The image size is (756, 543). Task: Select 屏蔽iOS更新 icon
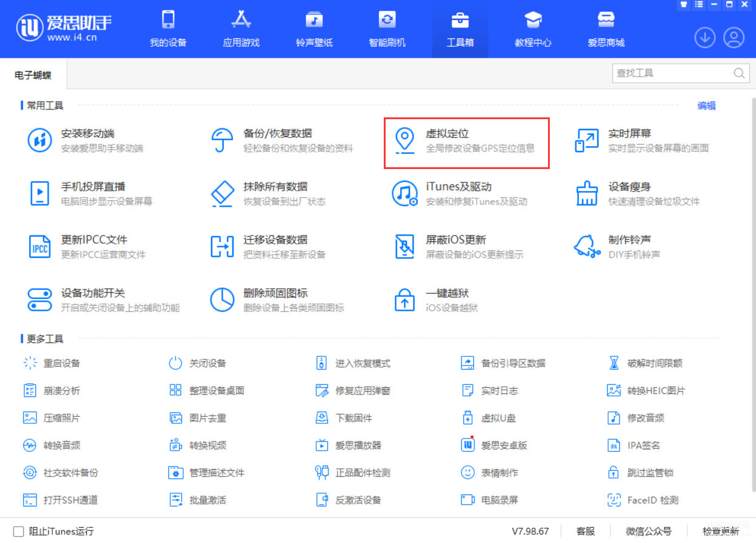404,246
